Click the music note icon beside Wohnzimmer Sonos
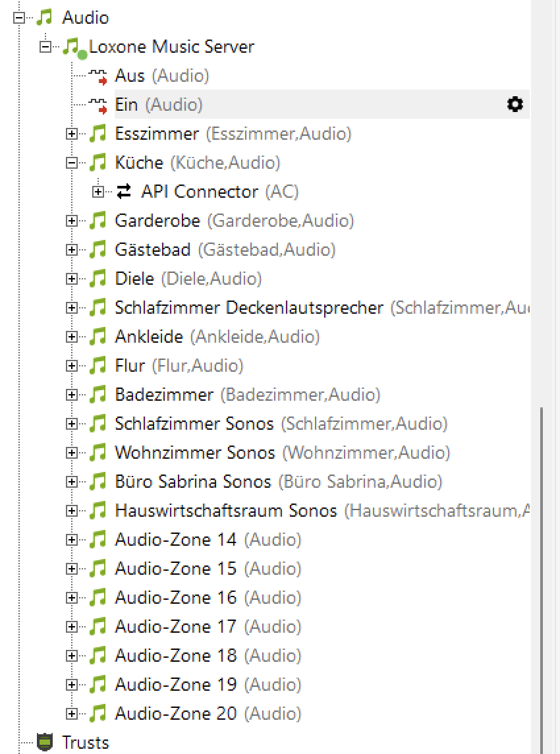 (x=98, y=453)
